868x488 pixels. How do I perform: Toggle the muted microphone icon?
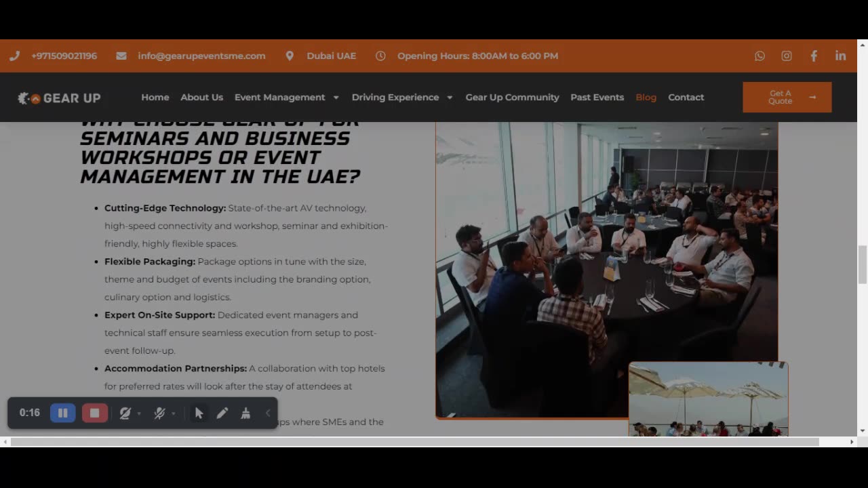159,413
